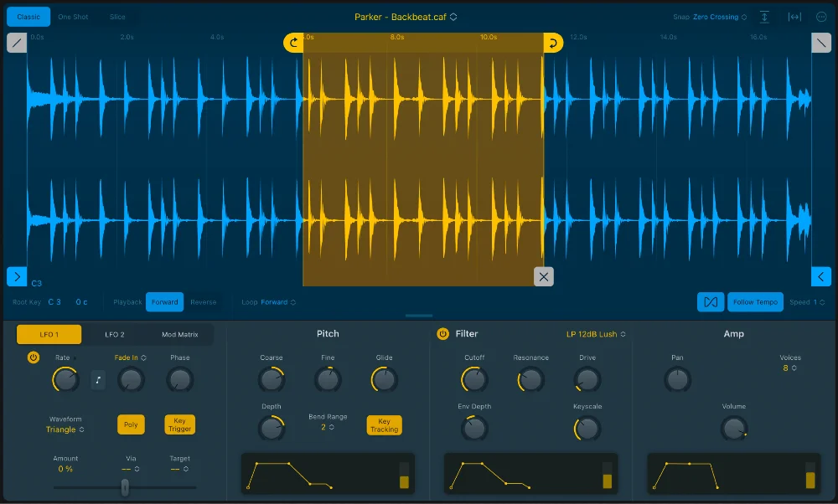Click the sample end marker arrow
The width and height of the screenshot is (838, 504).
click(821, 277)
